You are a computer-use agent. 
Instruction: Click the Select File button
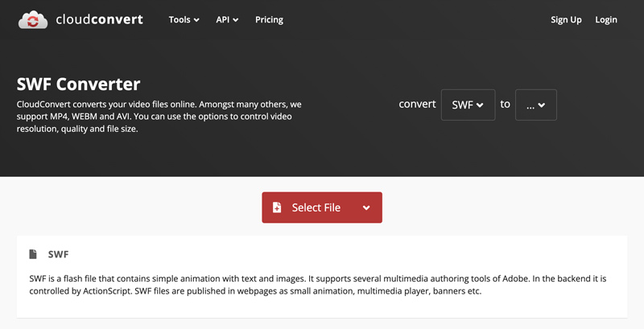click(x=322, y=208)
